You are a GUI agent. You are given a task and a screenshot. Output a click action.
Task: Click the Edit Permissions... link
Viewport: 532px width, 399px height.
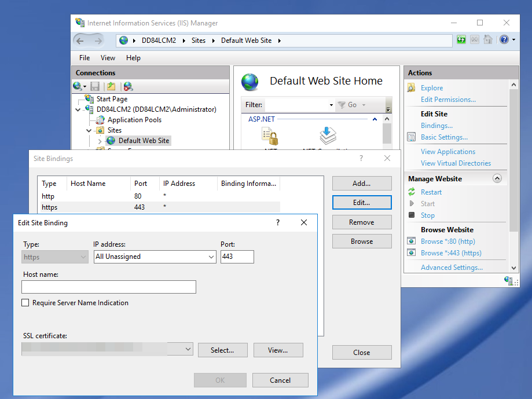(448, 100)
